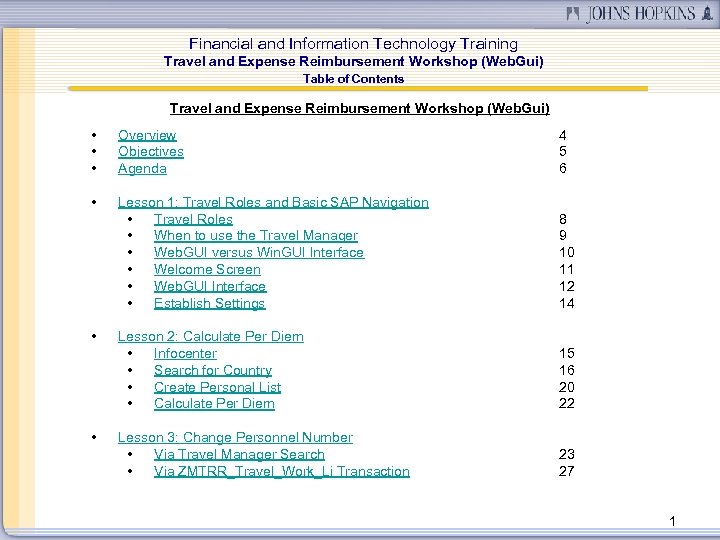Image resolution: width=720 pixels, height=540 pixels.
Task: Click the Table of Contents subtitle
Action: coord(353,79)
